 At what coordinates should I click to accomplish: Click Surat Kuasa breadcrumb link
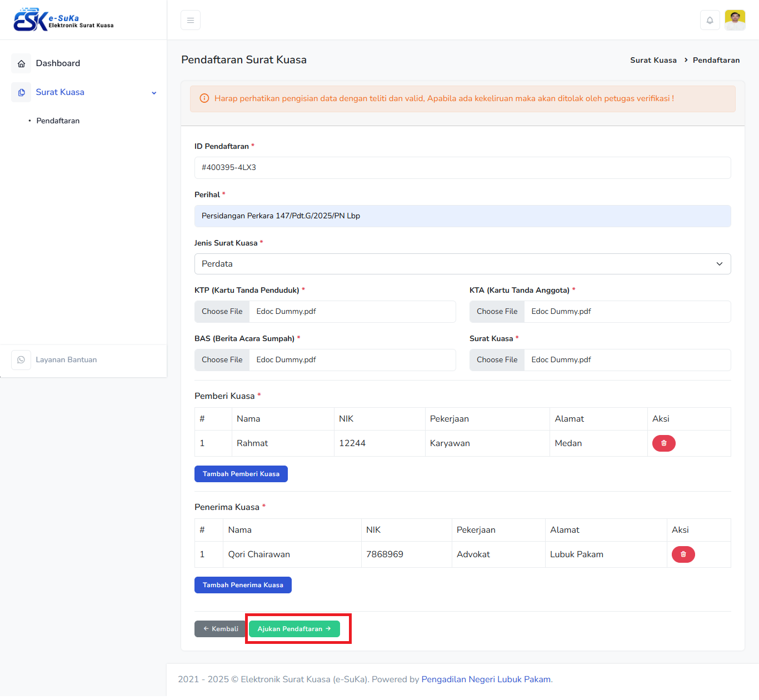click(x=653, y=60)
